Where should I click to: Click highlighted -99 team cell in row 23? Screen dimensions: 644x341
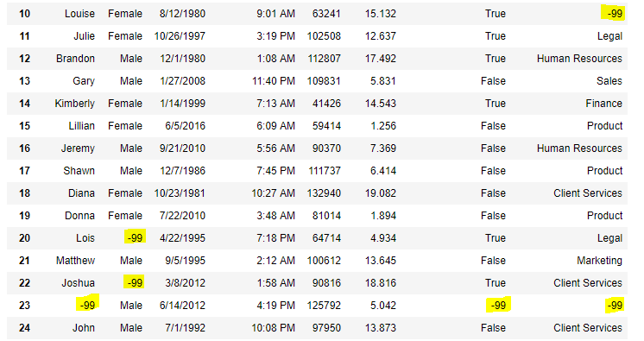click(x=615, y=306)
